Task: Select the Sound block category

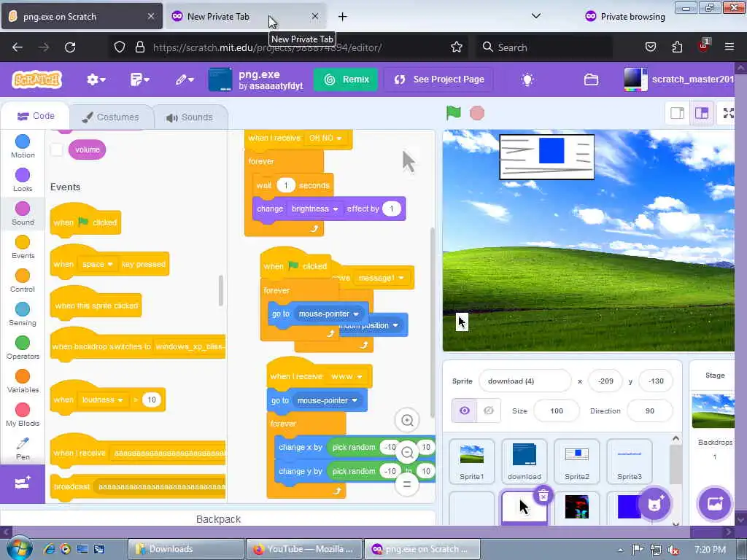Action: tap(23, 214)
